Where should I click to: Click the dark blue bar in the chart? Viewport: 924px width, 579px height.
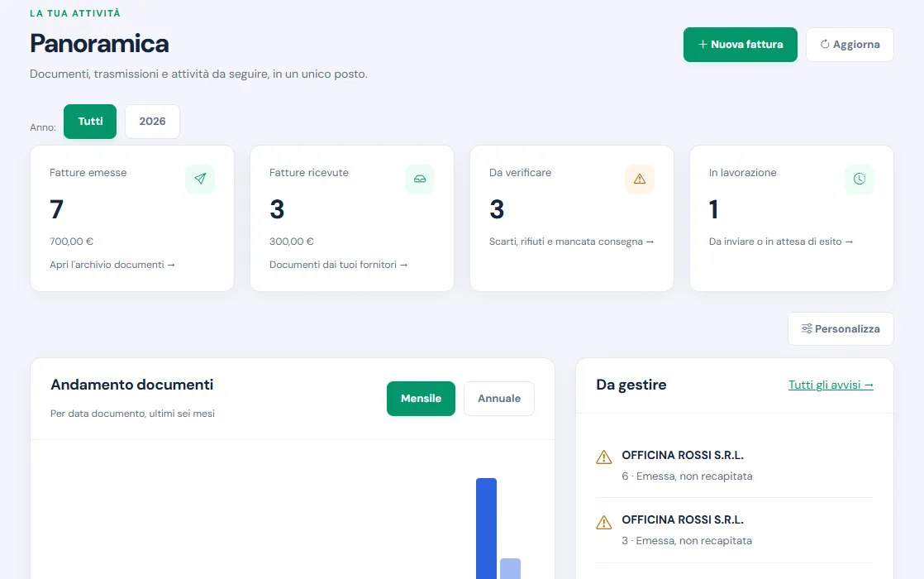tap(486, 529)
